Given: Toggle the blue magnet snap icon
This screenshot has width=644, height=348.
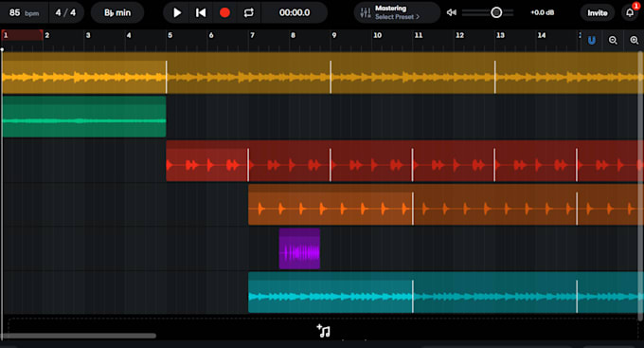Looking at the screenshot, I should [591, 41].
